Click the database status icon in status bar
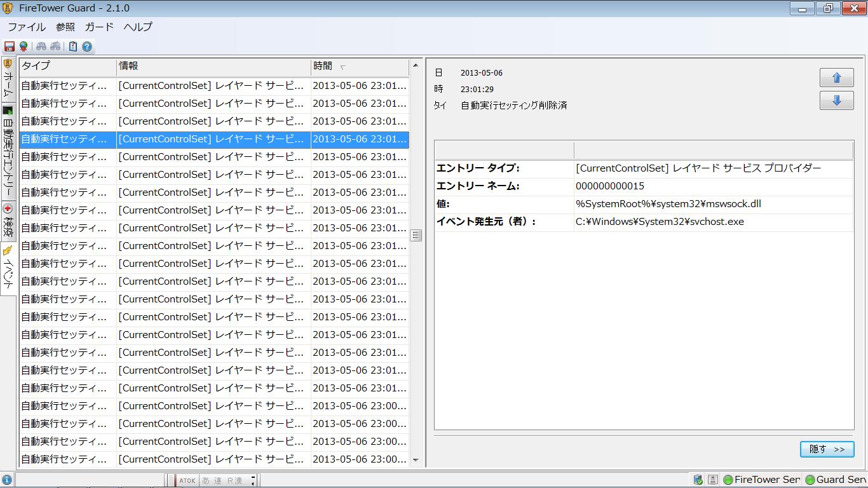868x488 pixels. 698,480
